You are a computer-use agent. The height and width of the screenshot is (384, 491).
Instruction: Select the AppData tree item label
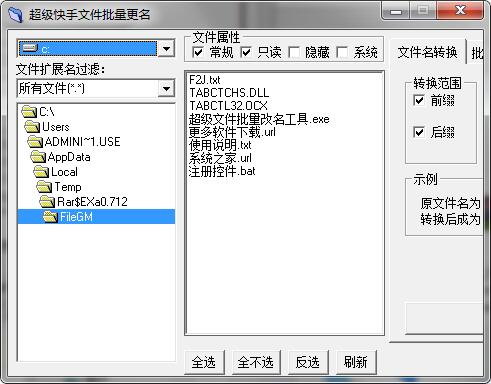[69, 157]
